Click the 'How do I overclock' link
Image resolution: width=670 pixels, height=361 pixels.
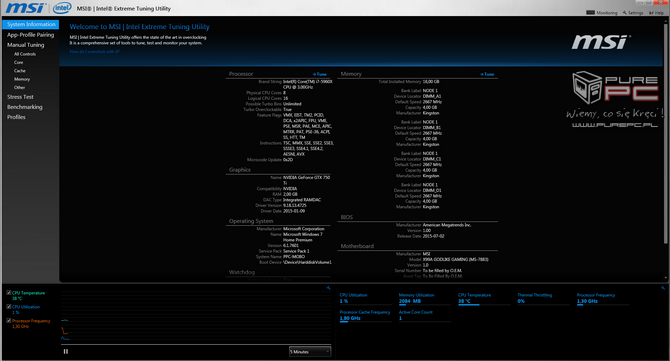click(x=94, y=52)
